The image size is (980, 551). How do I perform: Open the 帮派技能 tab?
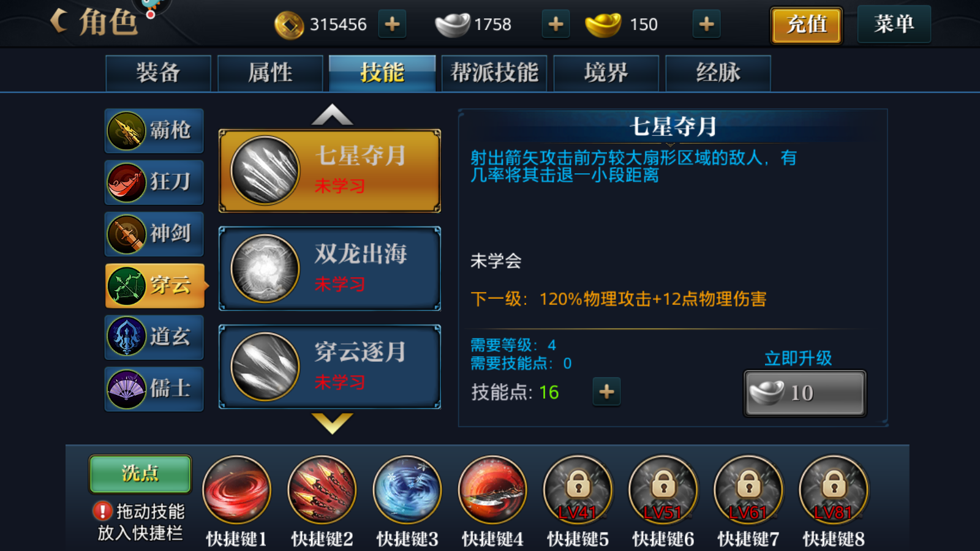[x=494, y=73]
